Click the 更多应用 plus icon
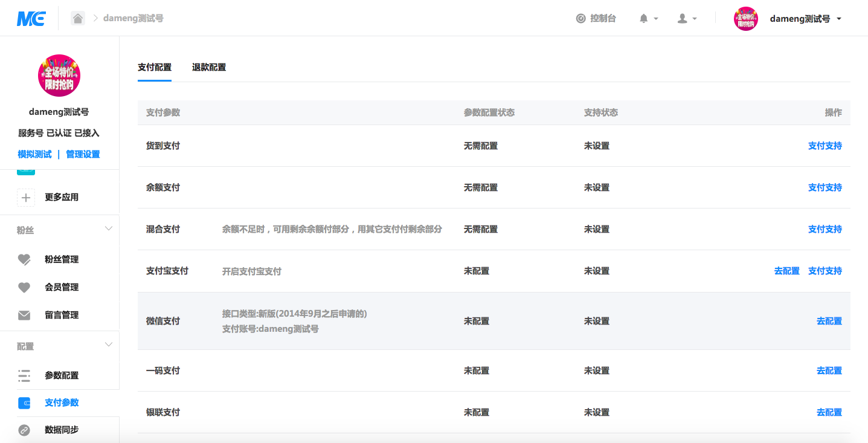868x443 pixels. pyautogui.click(x=26, y=198)
